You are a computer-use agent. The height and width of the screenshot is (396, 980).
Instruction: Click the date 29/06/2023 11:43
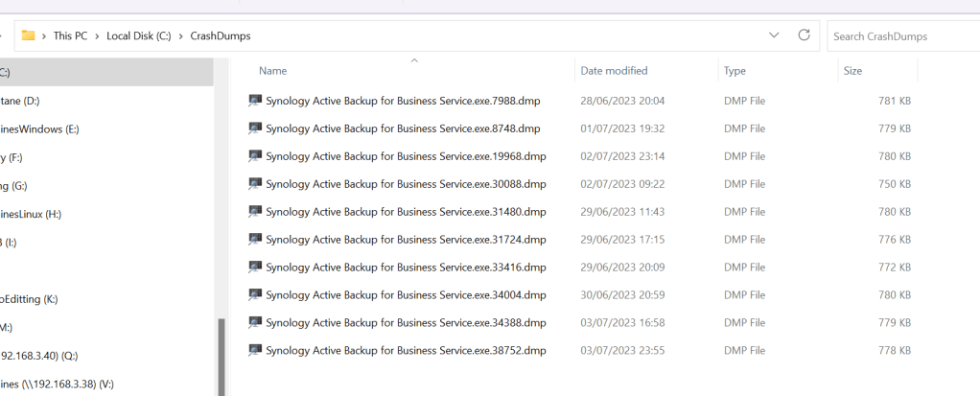coord(622,212)
